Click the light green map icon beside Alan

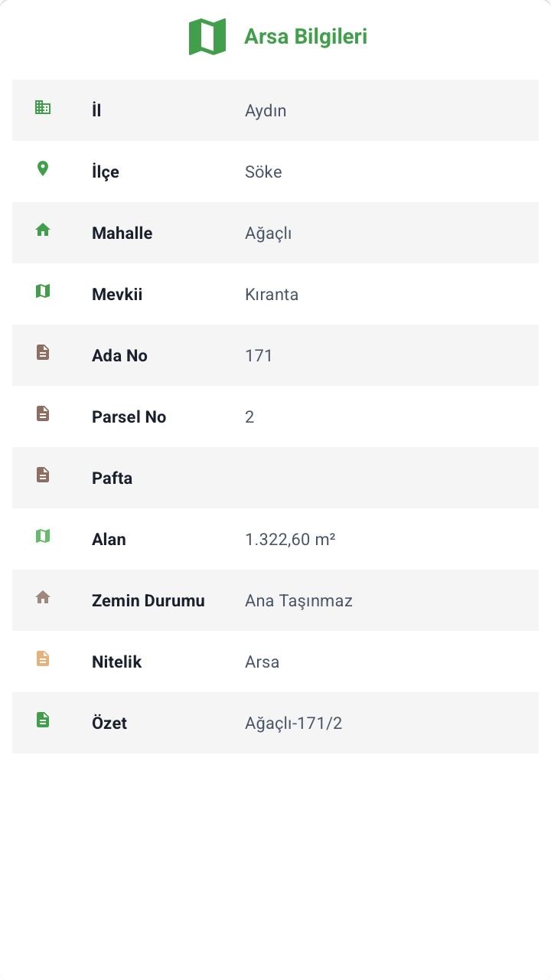point(43,536)
